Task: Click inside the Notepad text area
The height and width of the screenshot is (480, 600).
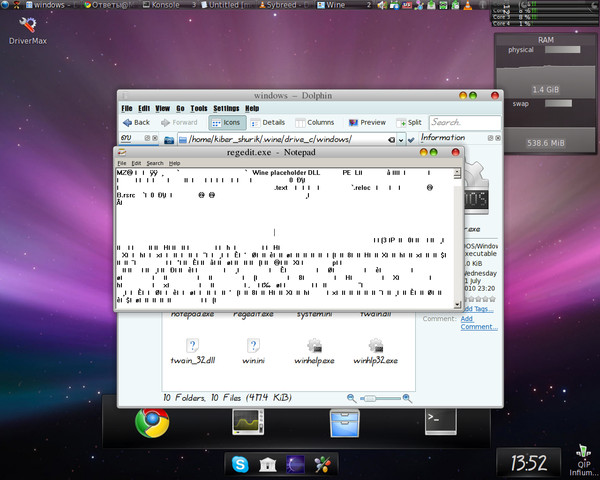Action: click(285, 237)
